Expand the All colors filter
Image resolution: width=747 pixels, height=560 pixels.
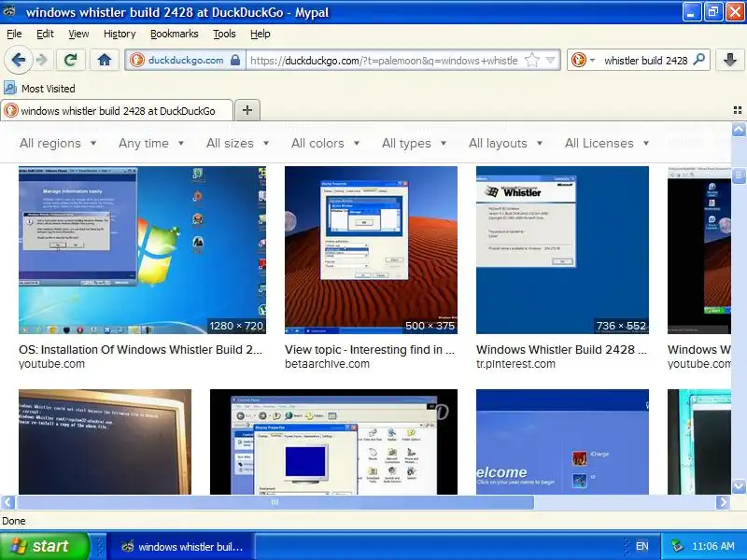325,144
